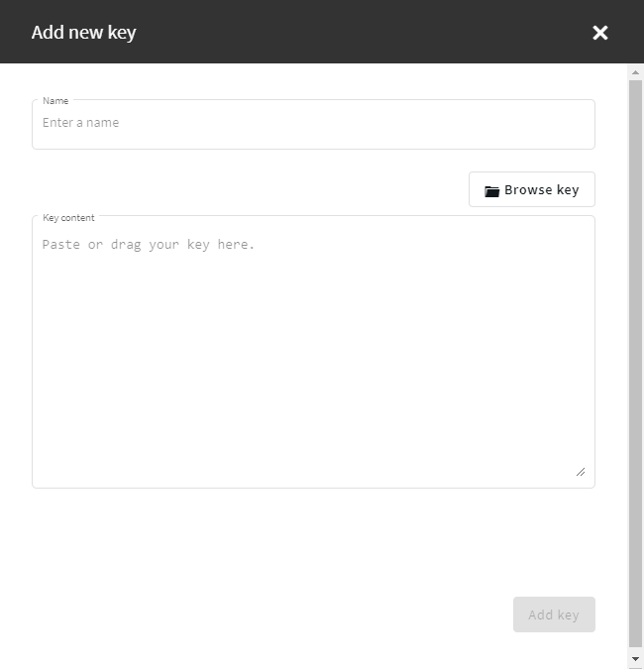This screenshot has height=670, width=644.
Task: Click the blank area left of Browse key
Action: (x=248, y=189)
